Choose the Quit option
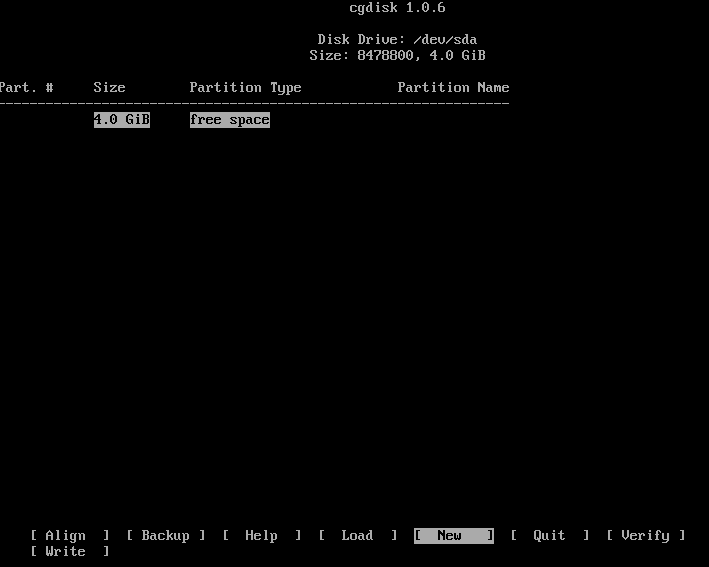709x567 pixels. click(549, 535)
